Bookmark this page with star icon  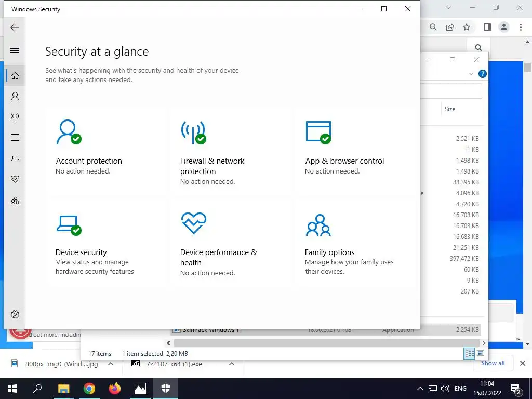pyautogui.click(x=467, y=27)
